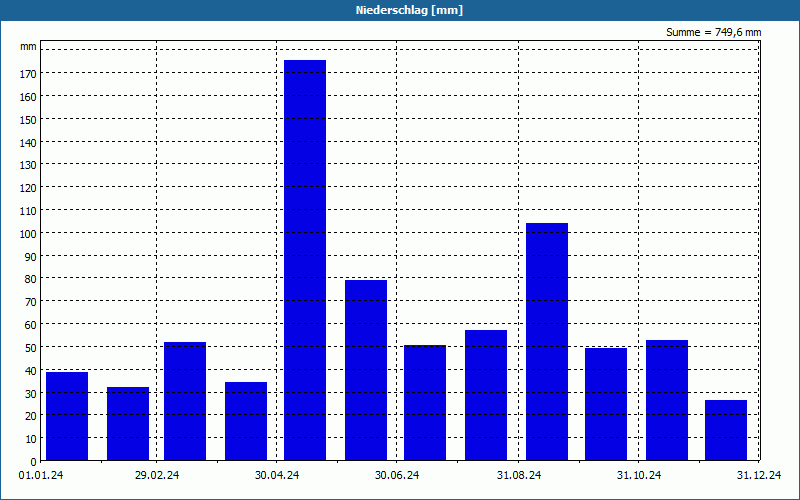
Task: Select the December bar near 26 mm
Action: click(x=726, y=430)
